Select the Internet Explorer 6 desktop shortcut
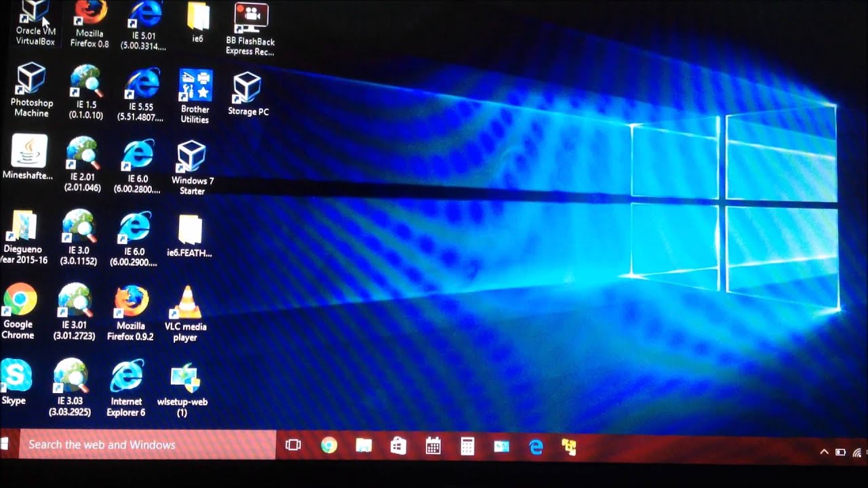868x488 pixels. click(x=126, y=388)
